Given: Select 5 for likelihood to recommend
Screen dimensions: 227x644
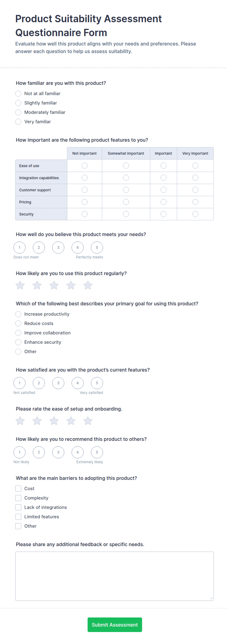Looking at the screenshot, I should [97, 452].
